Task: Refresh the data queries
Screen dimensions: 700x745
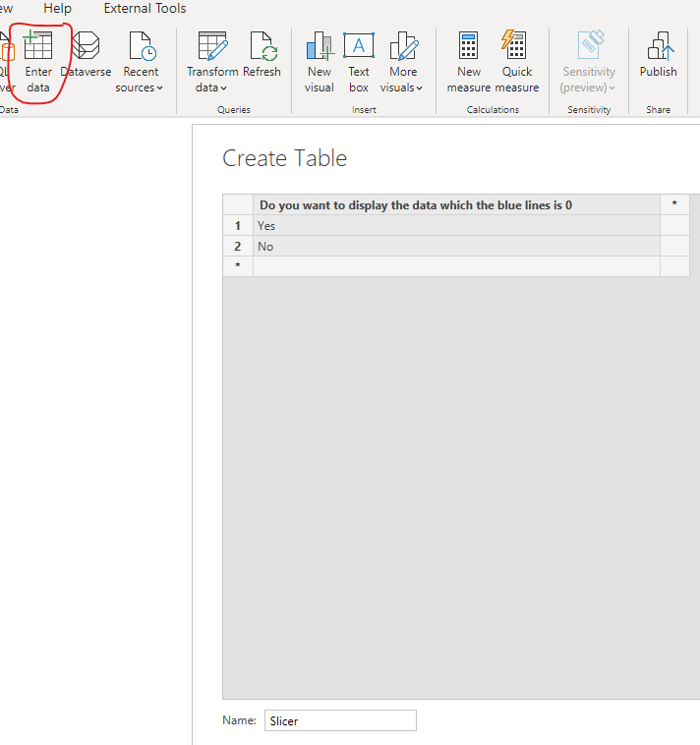Action: (x=262, y=54)
